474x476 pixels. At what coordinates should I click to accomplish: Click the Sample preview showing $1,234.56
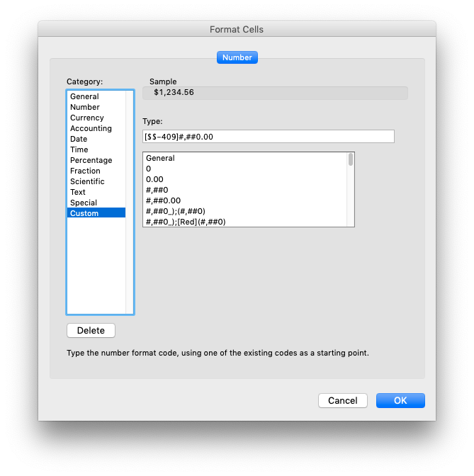click(275, 93)
